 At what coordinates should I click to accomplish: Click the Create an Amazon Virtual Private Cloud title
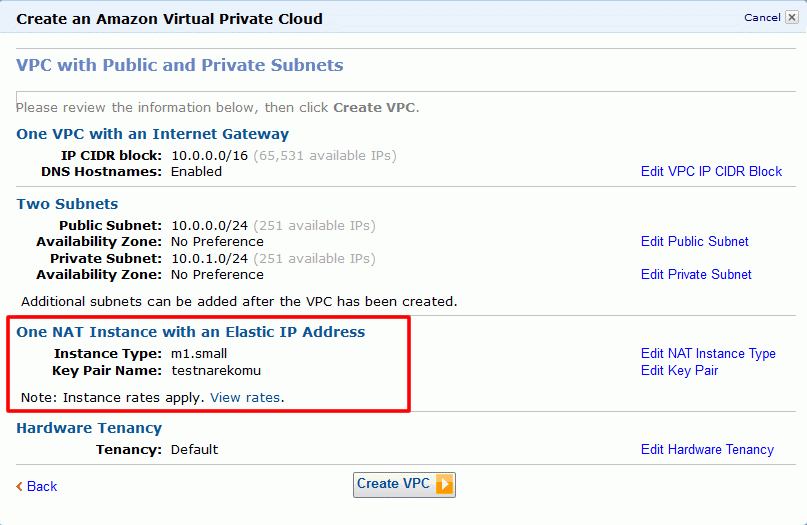pos(169,19)
